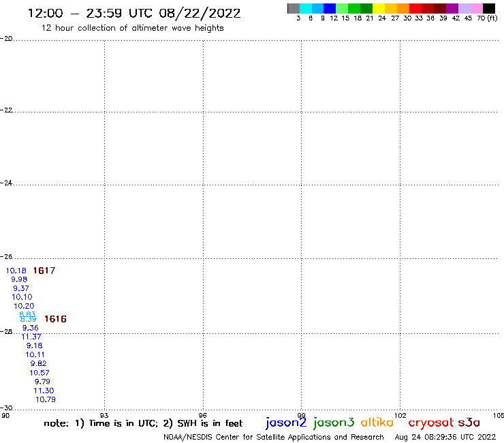Click the NOAA/NESDIS Center credit line
504x443 pixels.
coord(274,438)
